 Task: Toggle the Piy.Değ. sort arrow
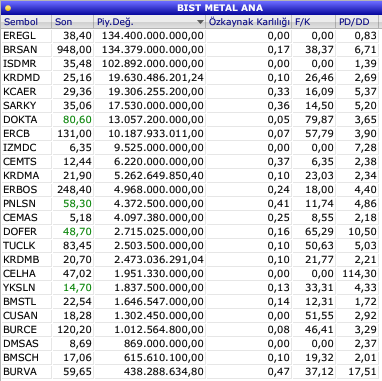click(200, 22)
